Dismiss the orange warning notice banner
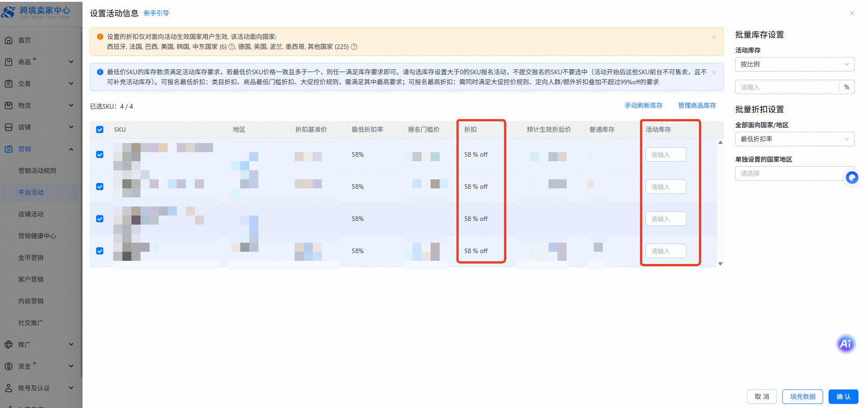This screenshot has height=408, width=868. point(714,37)
